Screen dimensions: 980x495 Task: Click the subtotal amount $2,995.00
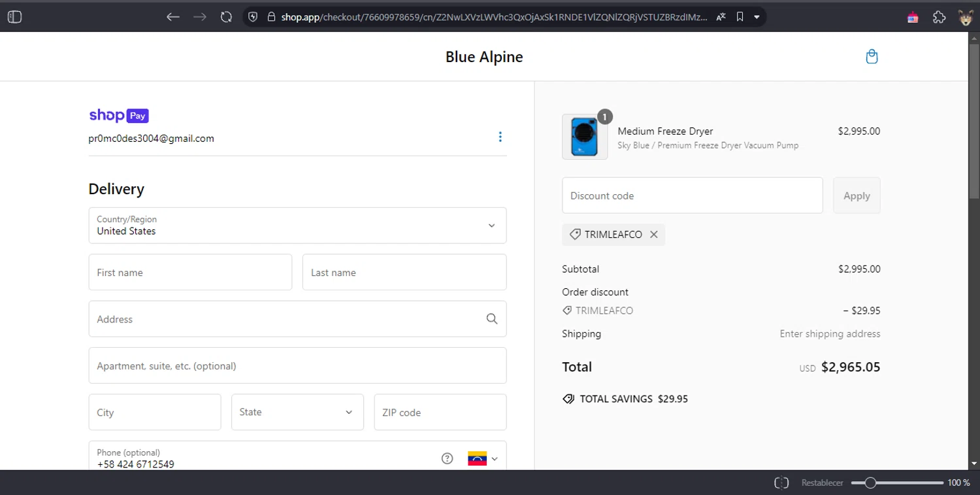859,269
